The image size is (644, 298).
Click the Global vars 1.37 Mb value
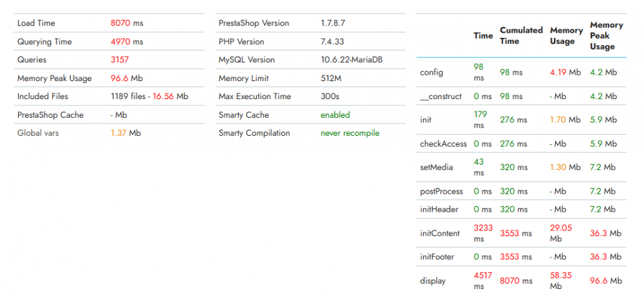(126, 133)
